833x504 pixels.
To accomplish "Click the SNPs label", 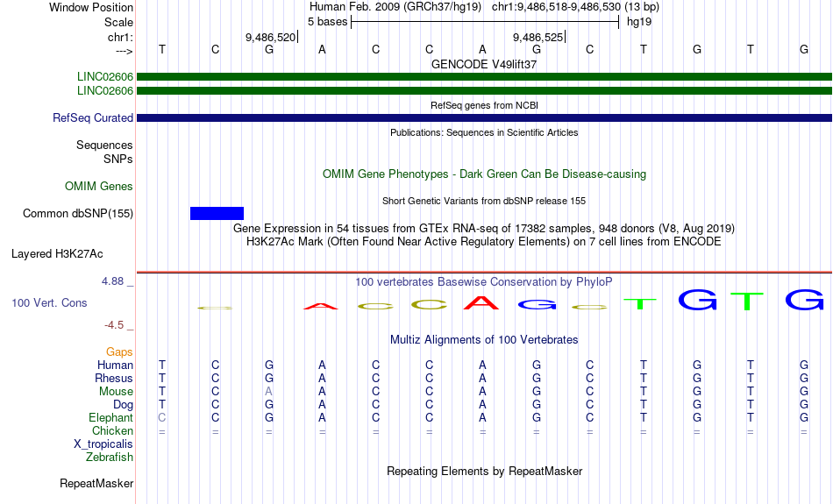I will 118,159.
